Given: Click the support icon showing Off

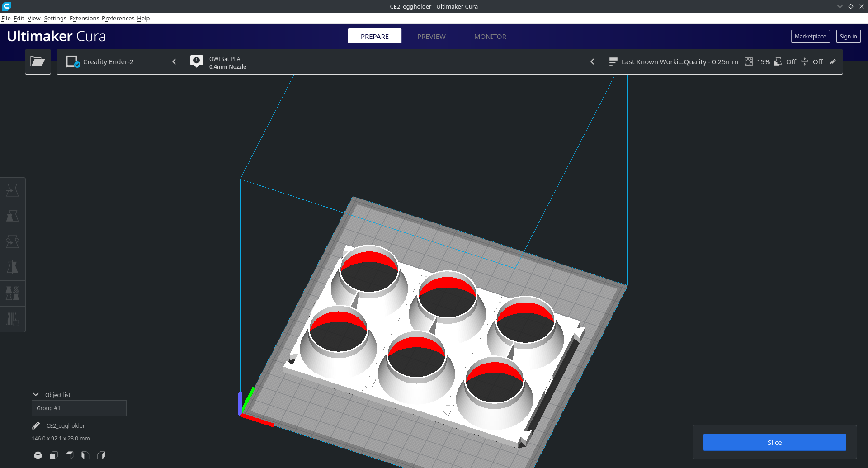Looking at the screenshot, I should click(x=778, y=61).
